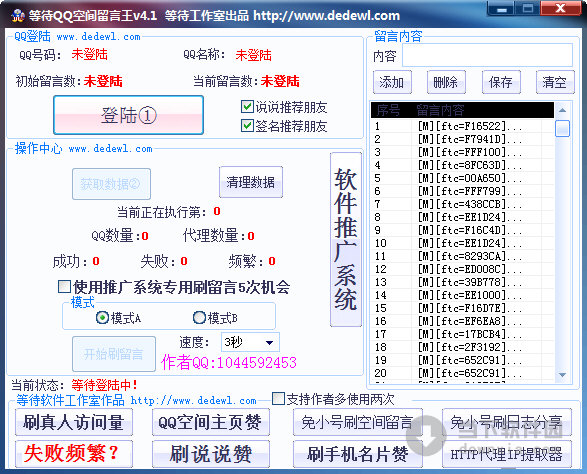Screen dimensions: 587x474
Task: Select row 1 [M][ftc=F16522]
Action: click(x=462, y=126)
